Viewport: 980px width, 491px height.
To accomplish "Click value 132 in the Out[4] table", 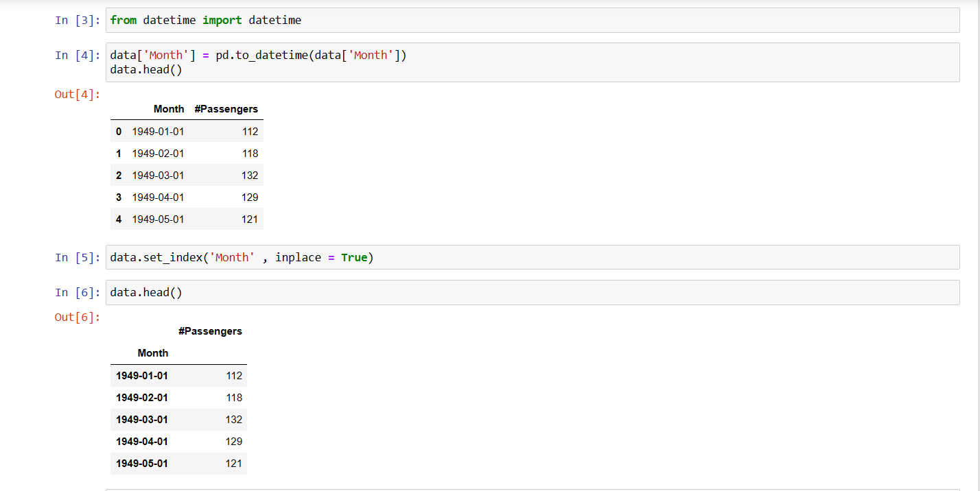I will 250,176.
